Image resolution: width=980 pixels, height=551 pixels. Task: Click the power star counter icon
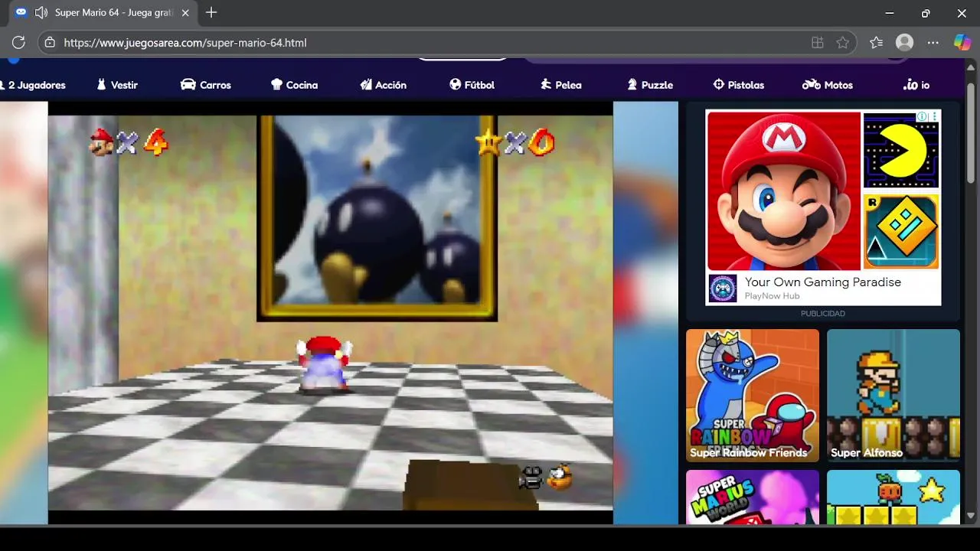point(488,142)
